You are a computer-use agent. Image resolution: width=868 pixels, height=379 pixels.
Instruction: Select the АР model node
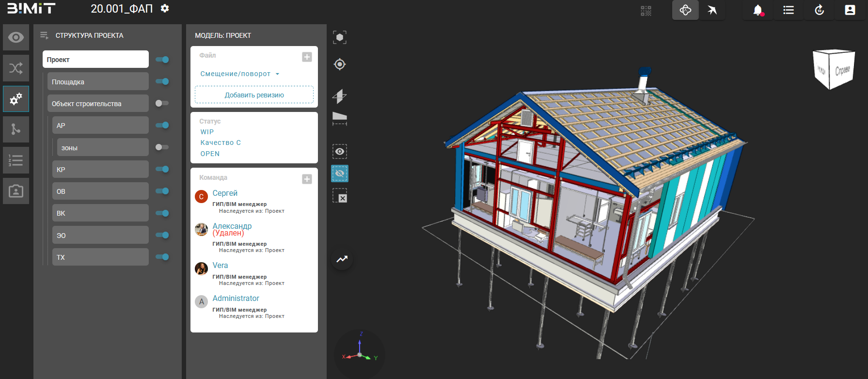point(100,125)
